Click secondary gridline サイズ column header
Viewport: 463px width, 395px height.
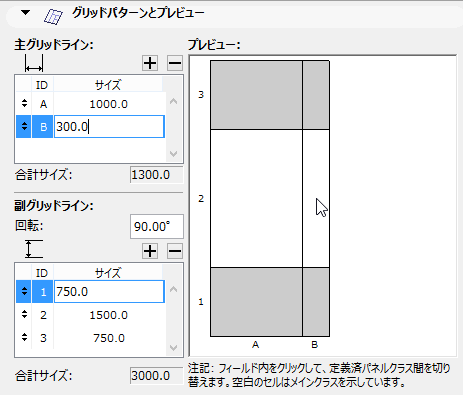click(x=108, y=273)
